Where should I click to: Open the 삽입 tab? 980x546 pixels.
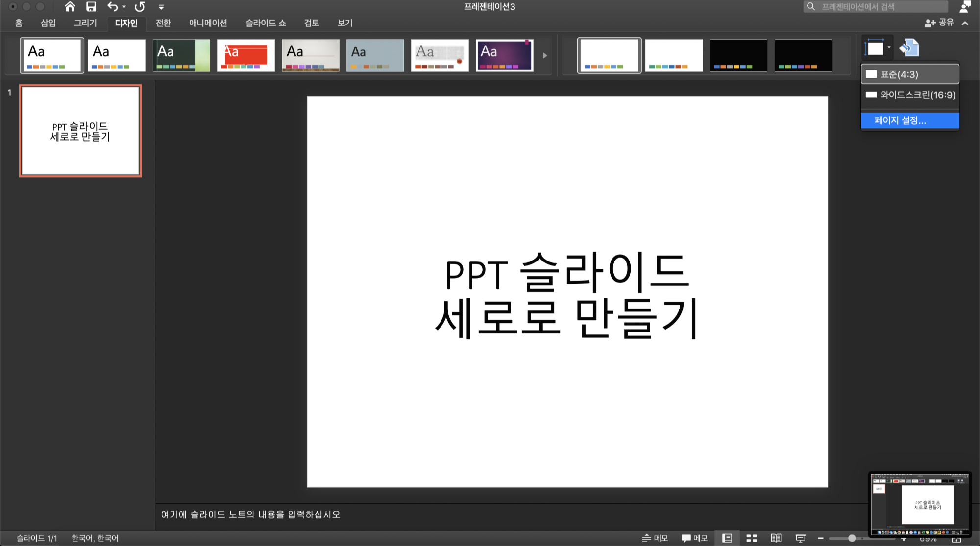coord(48,23)
